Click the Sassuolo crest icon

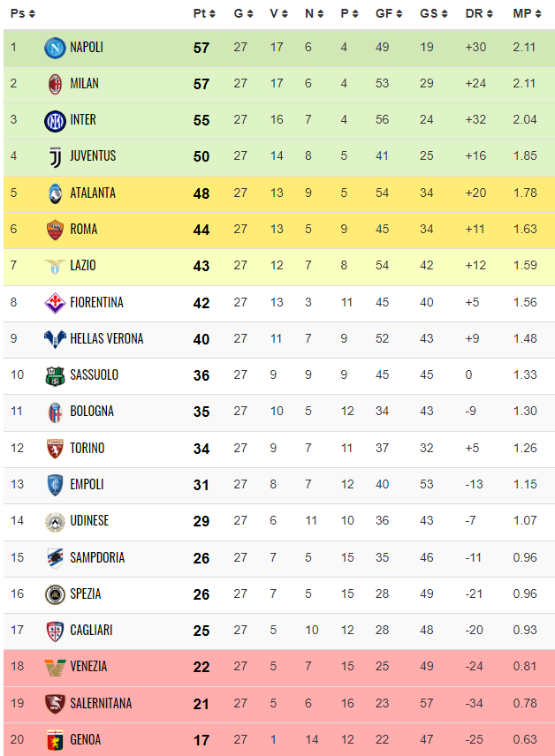pyautogui.click(x=55, y=375)
